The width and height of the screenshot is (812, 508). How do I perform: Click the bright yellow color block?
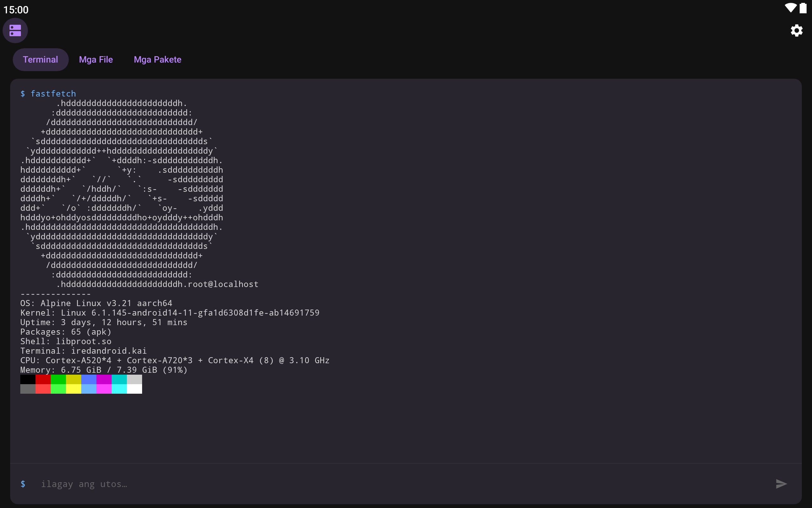click(x=74, y=389)
